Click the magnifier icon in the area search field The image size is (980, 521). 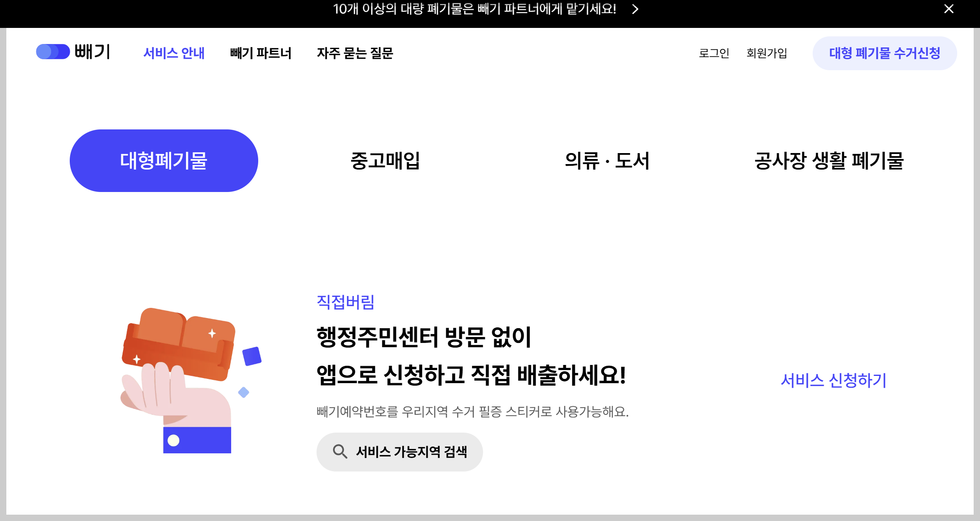(339, 451)
